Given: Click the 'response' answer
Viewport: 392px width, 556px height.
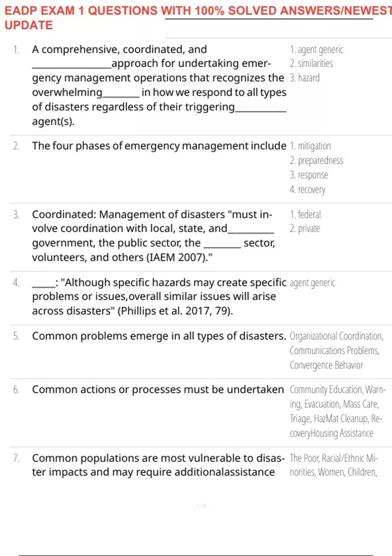Looking at the screenshot, I should 309,175.
